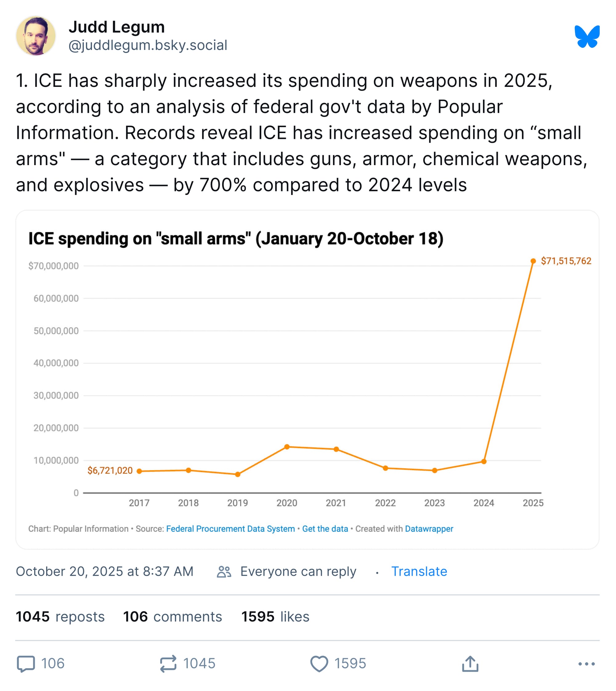Click the Judd Legum display name
The image size is (616, 691).
point(117,27)
